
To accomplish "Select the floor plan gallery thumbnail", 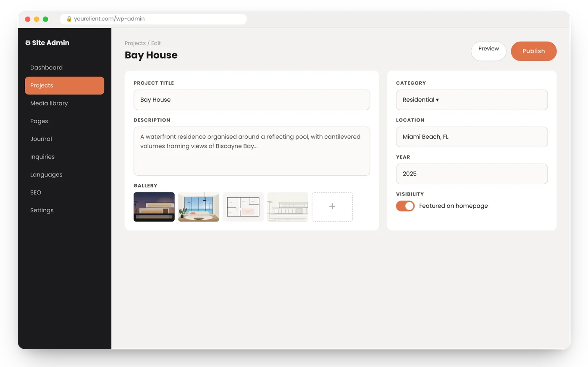I will (243, 207).
